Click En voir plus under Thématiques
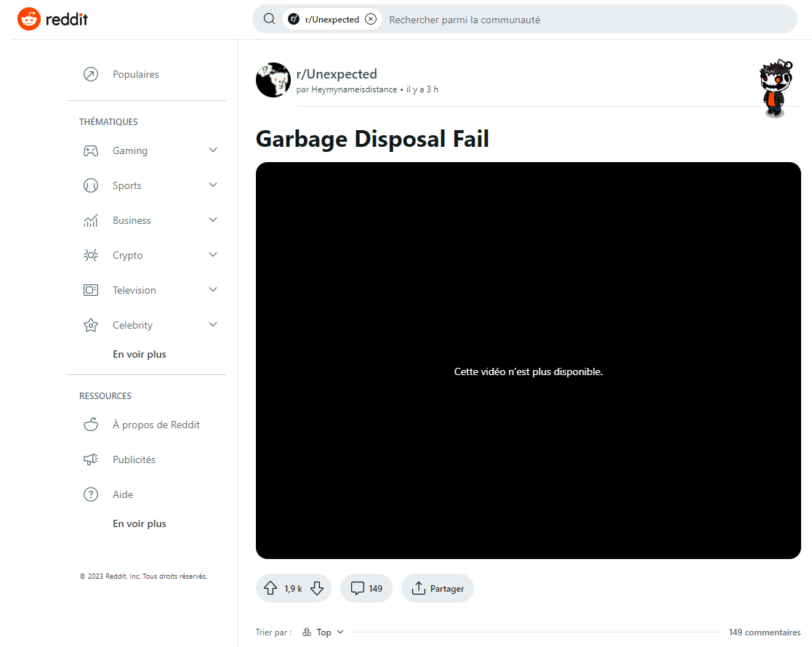The width and height of the screenshot is (812, 647). [140, 355]
